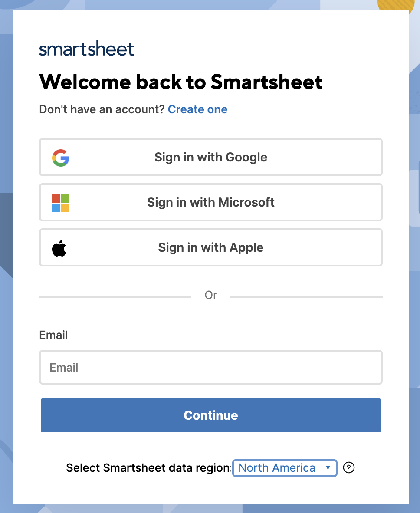The image size is (420, 513).
Task: Click the Select Smartsheet data region label
Action: [149, 468]
